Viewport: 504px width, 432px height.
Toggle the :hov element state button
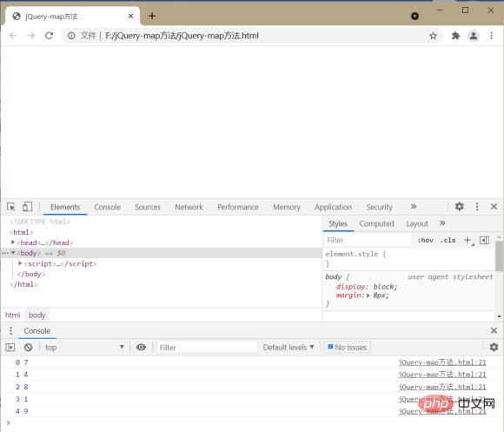[x=425, y=240]
